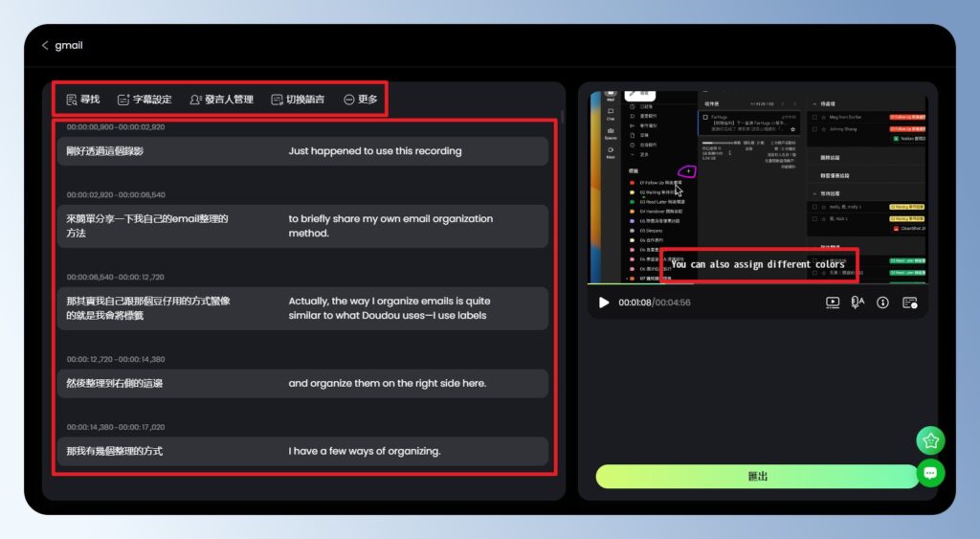This screenshot has height=539, width=980.
Task: Click the video display mode icon
Action: point(833,303)
